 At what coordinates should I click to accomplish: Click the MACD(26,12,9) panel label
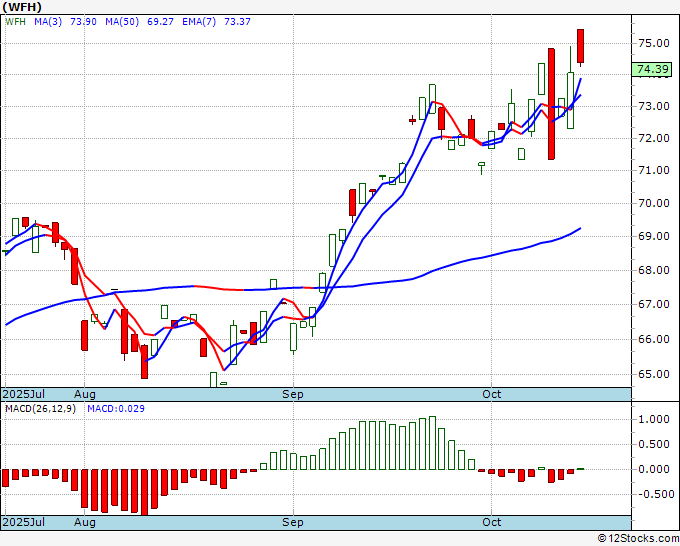pos(40,409)
